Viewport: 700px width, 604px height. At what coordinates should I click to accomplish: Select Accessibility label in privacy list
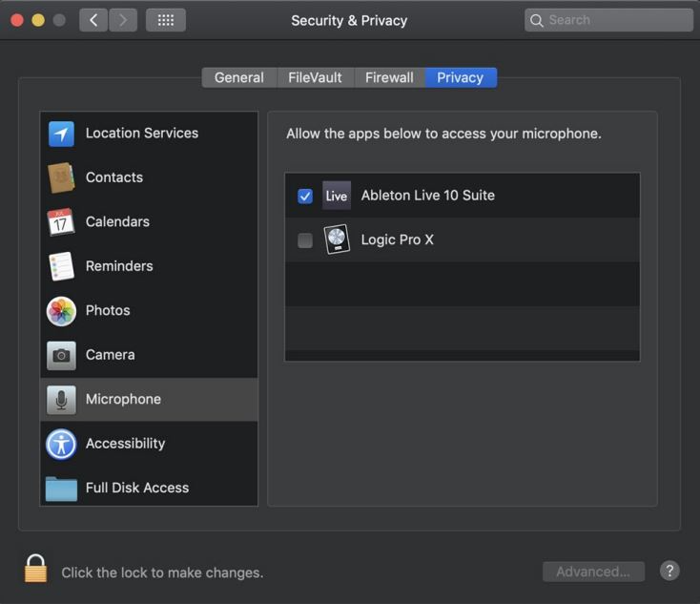pyautogui.click(x=126, y=444)
